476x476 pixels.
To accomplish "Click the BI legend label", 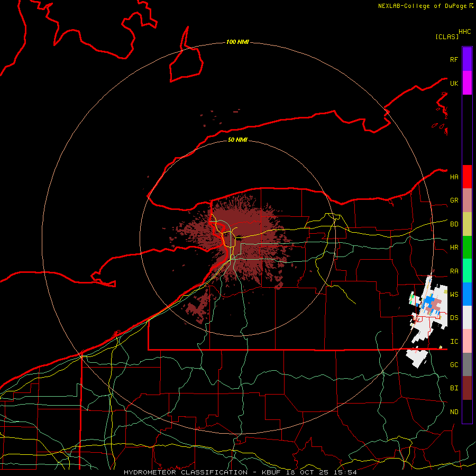I will click(454, 388).
